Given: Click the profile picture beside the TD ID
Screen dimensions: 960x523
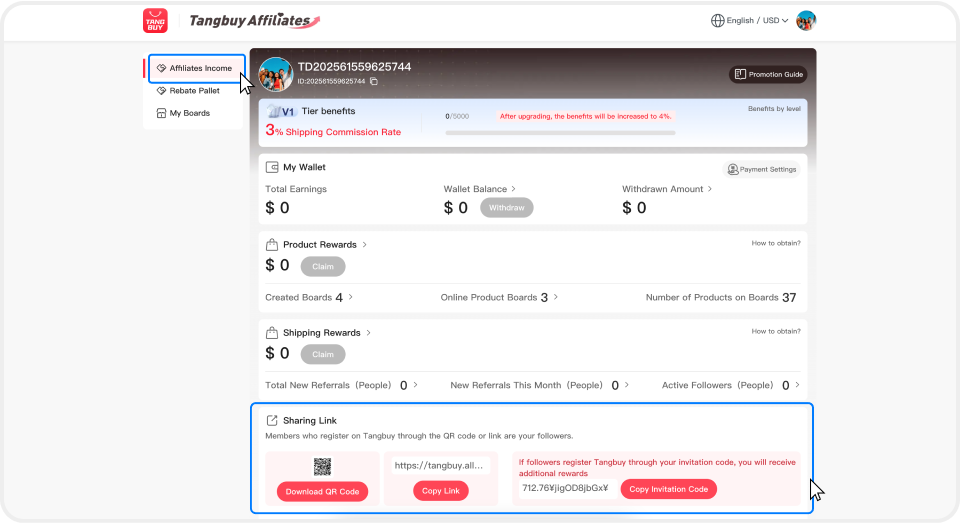Looking at the screenshot, I should (x=276, y=74).
